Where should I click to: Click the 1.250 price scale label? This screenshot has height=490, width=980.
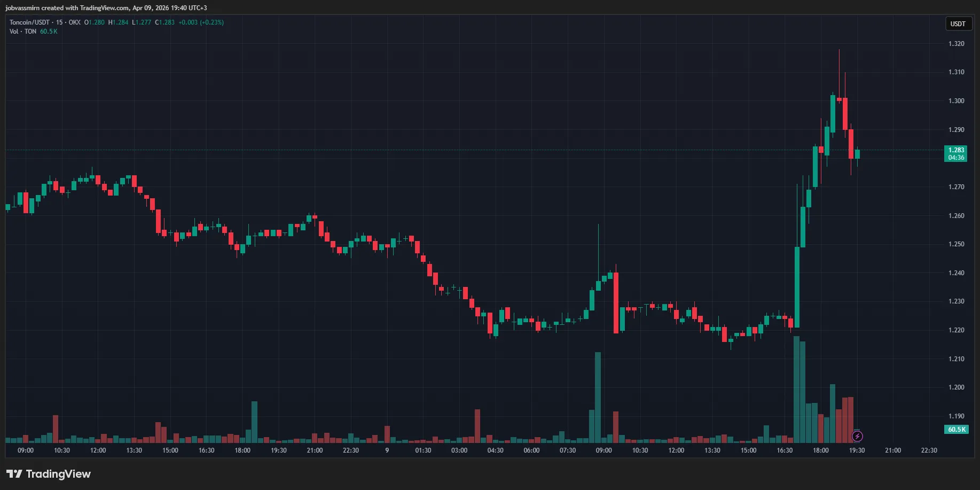[956, 244]
